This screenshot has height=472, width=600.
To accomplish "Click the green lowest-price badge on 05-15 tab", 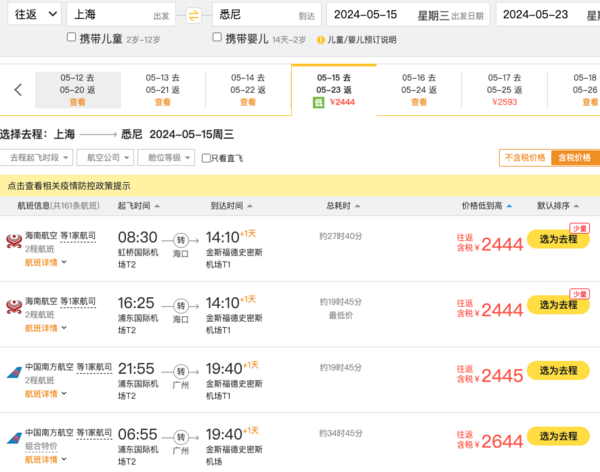I will click(x=318, y=102).
